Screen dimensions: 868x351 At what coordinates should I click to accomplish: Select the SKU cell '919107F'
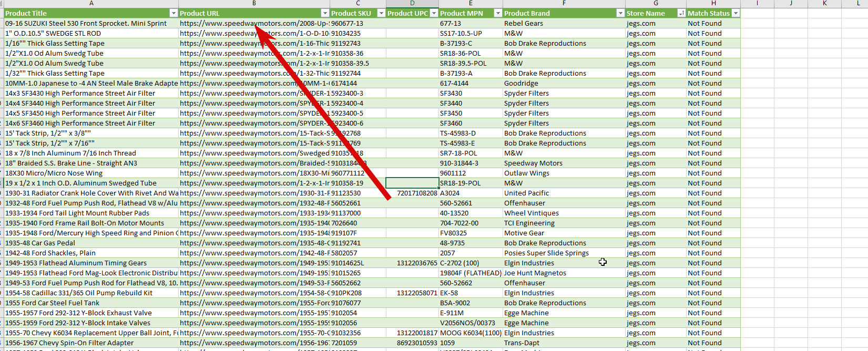click(x=358, y=233)
